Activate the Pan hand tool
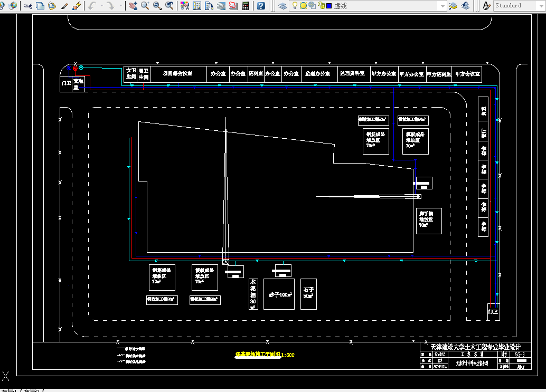This screenshot has height=392, width=546. pos(133,6)
